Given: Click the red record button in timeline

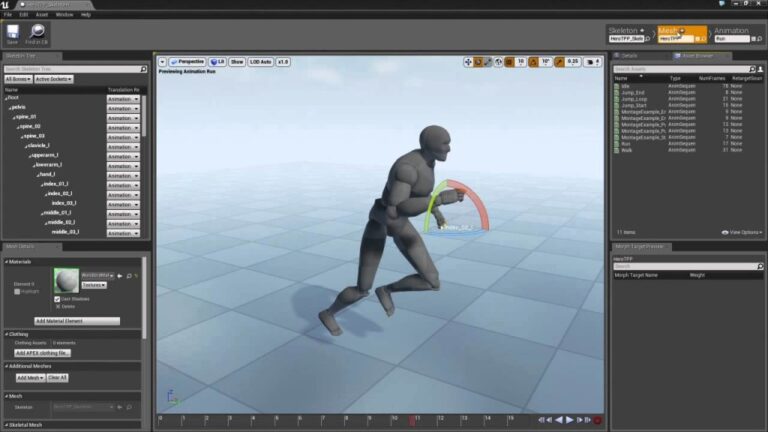Looking at the screenshot, I should pyautogui.click(x=597, y=420).
